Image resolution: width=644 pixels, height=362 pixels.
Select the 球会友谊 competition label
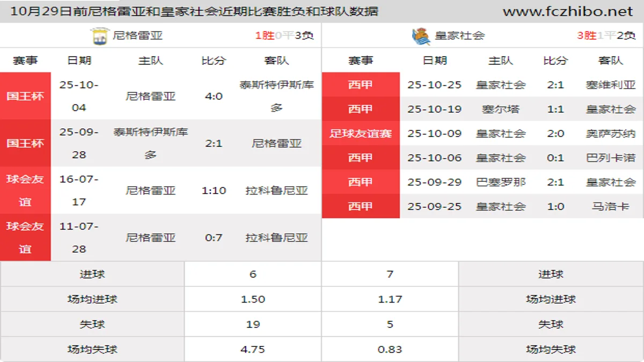tap(25, 190)
